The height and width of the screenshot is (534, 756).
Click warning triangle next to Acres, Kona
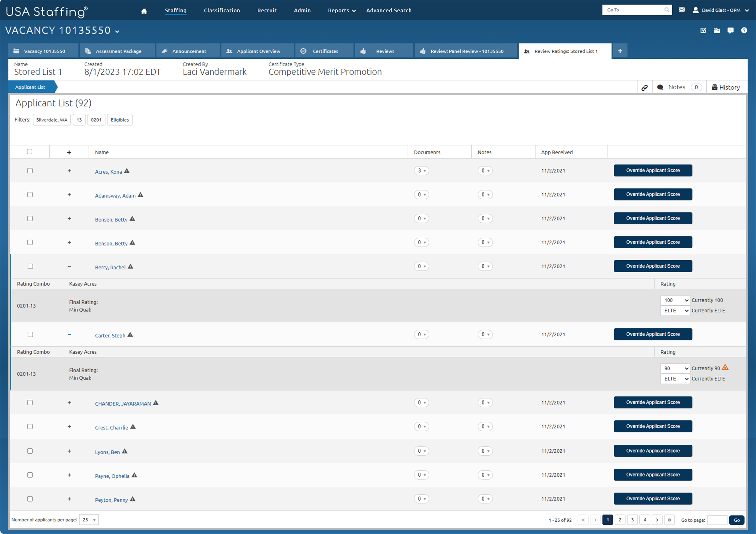coord(127,171)
